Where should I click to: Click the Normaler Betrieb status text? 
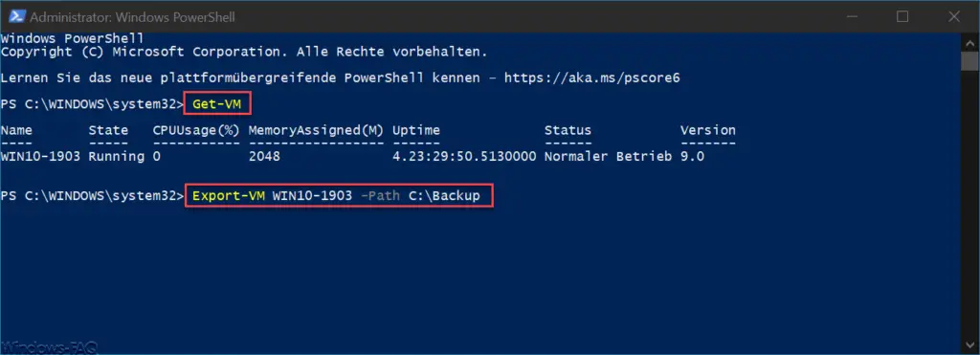pos(608,156)
